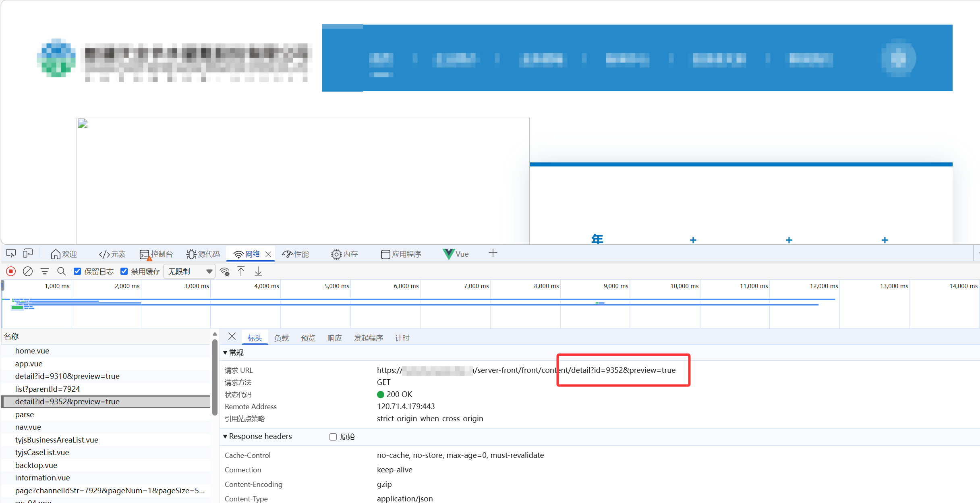Toggle the network filter icon
The width and height of the screenshot is (980, 503).
coord(45,271)
